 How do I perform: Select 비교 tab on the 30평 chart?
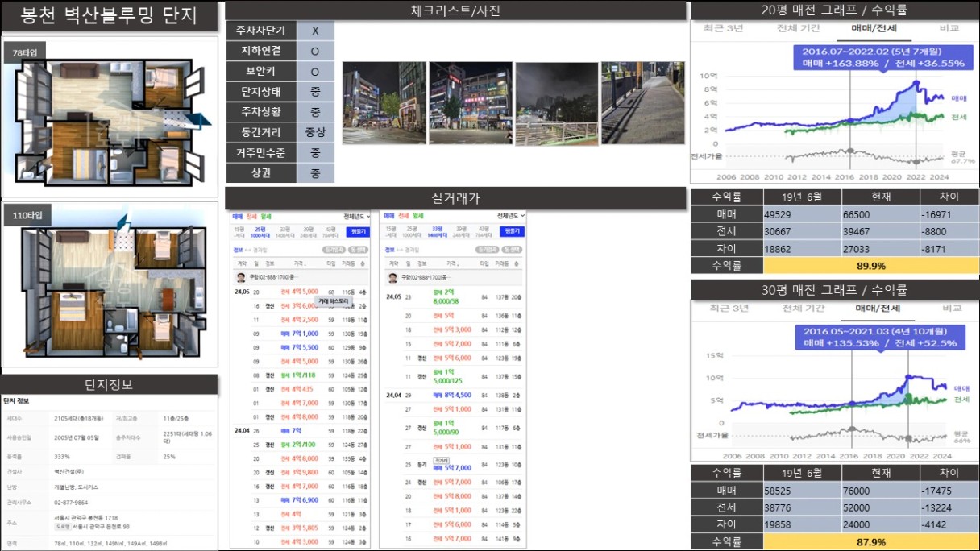(952, 309)
